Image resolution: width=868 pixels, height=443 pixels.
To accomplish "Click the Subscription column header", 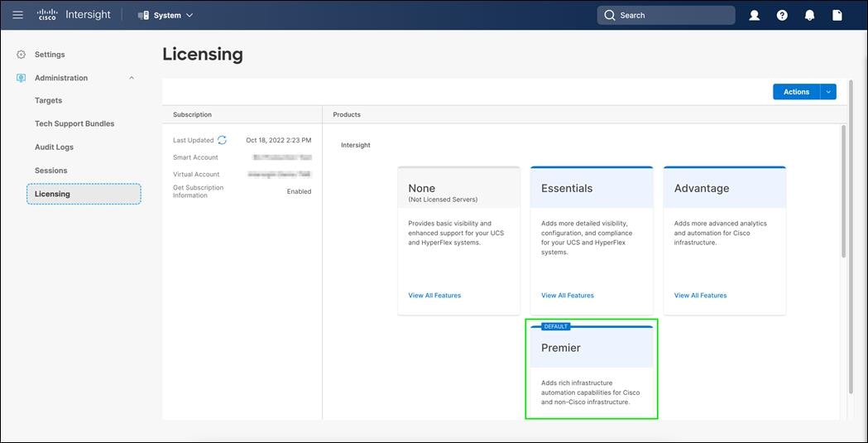I will [x=192, y=114].
